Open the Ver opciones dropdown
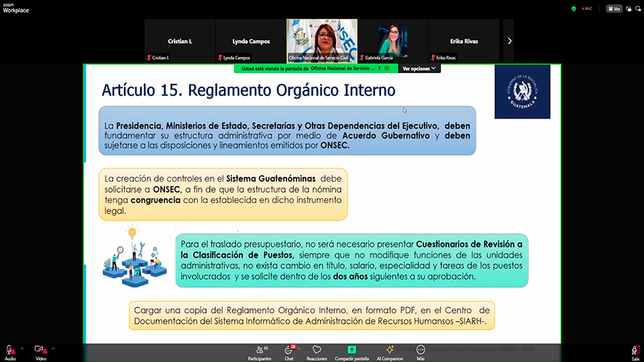The height and width of the screenshot is (362, 644). [x=420, y=68]
